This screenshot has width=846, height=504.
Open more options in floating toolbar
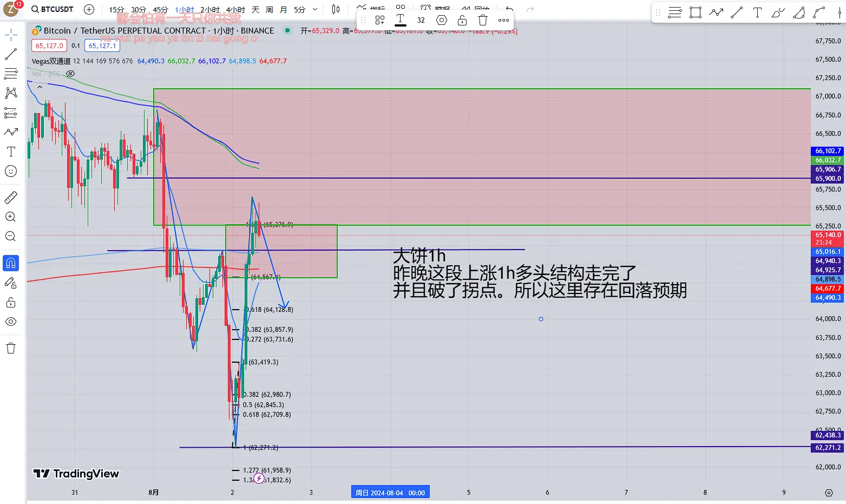(503, 20)
